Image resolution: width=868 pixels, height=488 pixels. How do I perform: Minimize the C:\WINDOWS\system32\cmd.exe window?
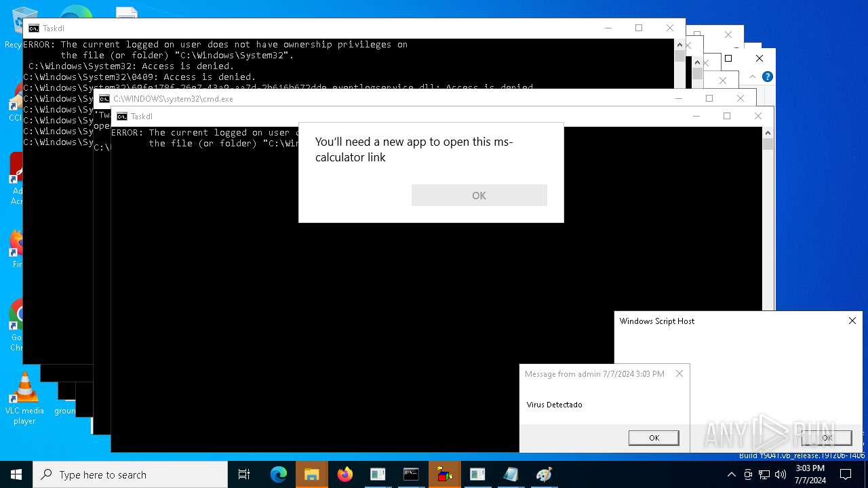tap(678, 98)
